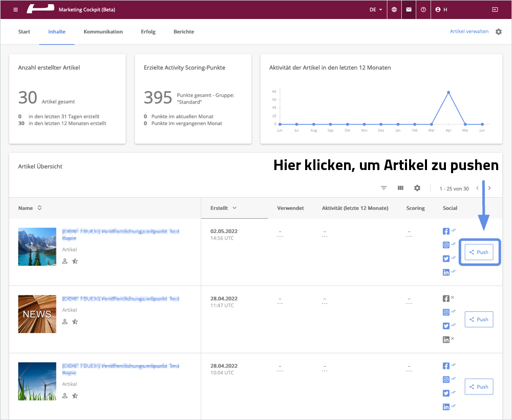The image size is (512, 420).
Task: Click the Social column header
Action: tap(450, 208)
